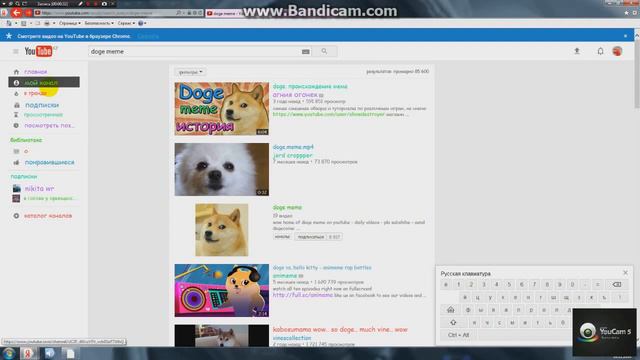Open Посмотреть позже clock entry
This screenshot has height=360, width=640.
[x=44, y=125]
